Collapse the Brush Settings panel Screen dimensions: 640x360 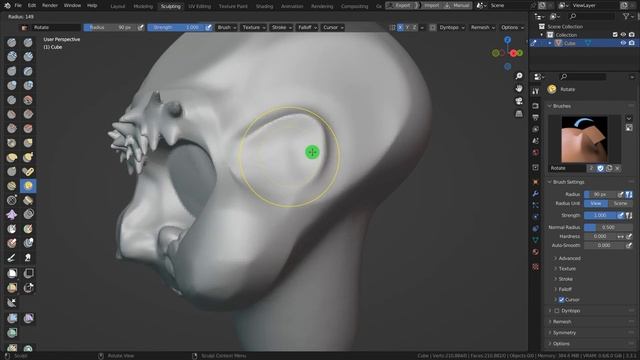click(x=567, y=182)
